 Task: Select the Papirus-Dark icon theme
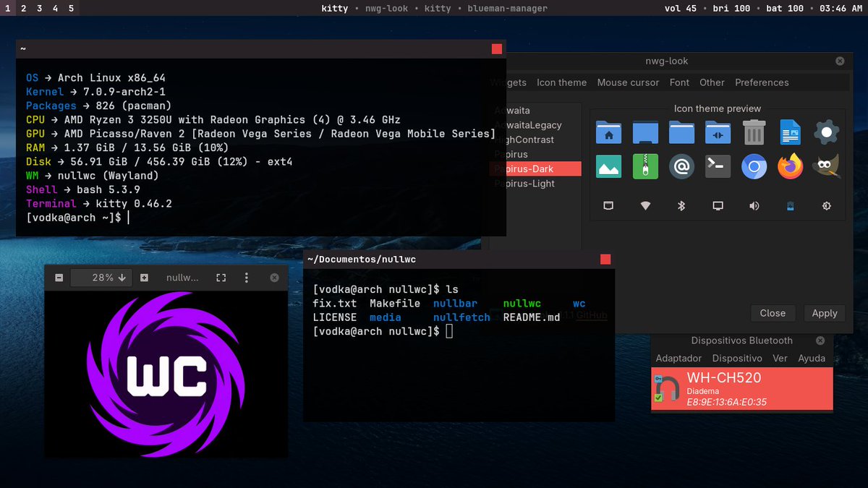coord(535,168)
